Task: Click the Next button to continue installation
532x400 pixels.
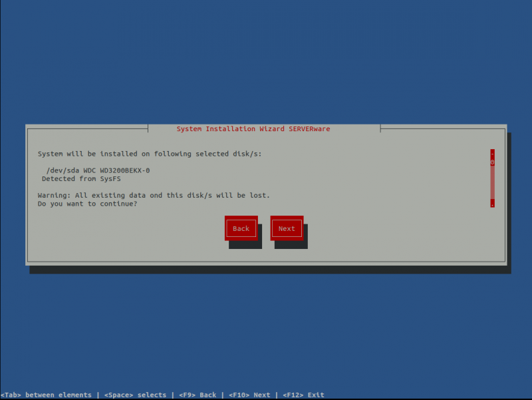Action: 287,228
